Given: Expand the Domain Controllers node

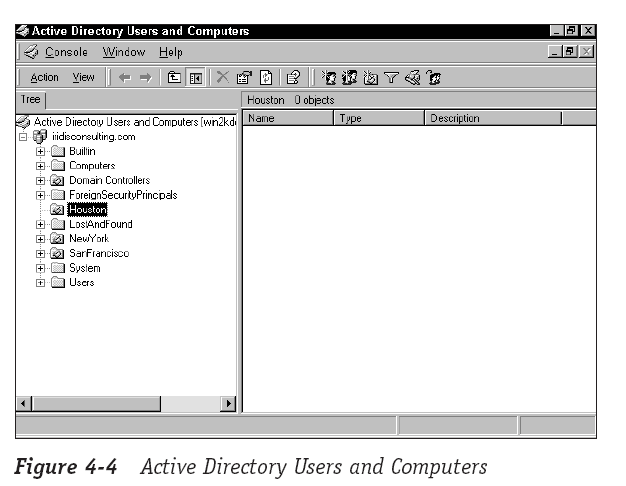Looking at the screenshot, I should click(41, 180).
